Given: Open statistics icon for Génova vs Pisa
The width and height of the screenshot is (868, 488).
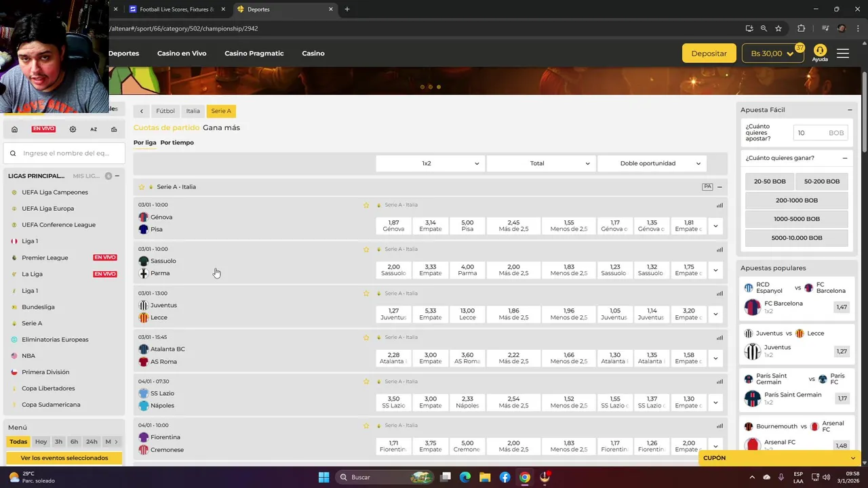Looking at the screenshot, I should tap(719, 205).
